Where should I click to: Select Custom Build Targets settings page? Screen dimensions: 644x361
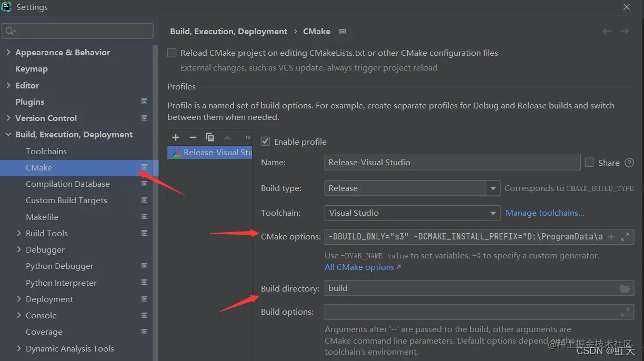pyautogui.click(x=66, y=200)
